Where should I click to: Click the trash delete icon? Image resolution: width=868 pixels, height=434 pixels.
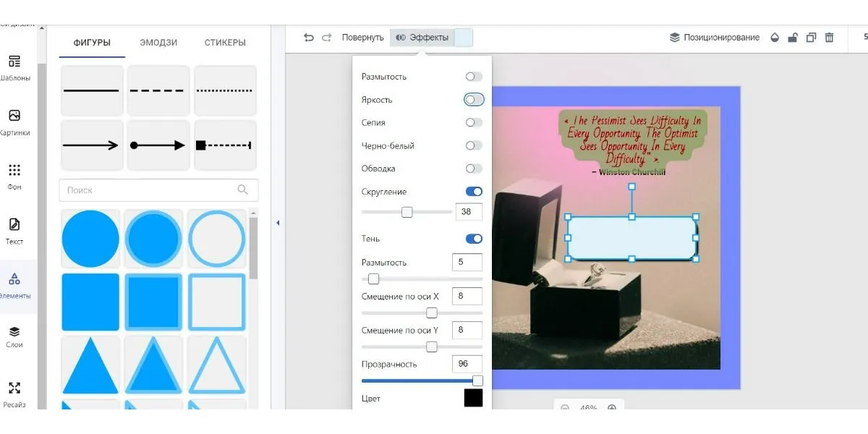pos(830,38)
